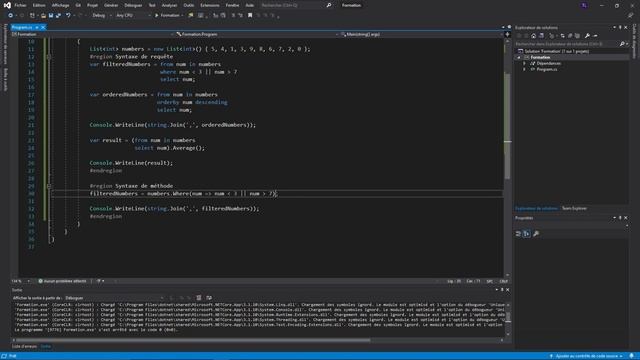Screen dimensions: 640x360
Task: Click the Save file icon
Action: click(51, 16)
